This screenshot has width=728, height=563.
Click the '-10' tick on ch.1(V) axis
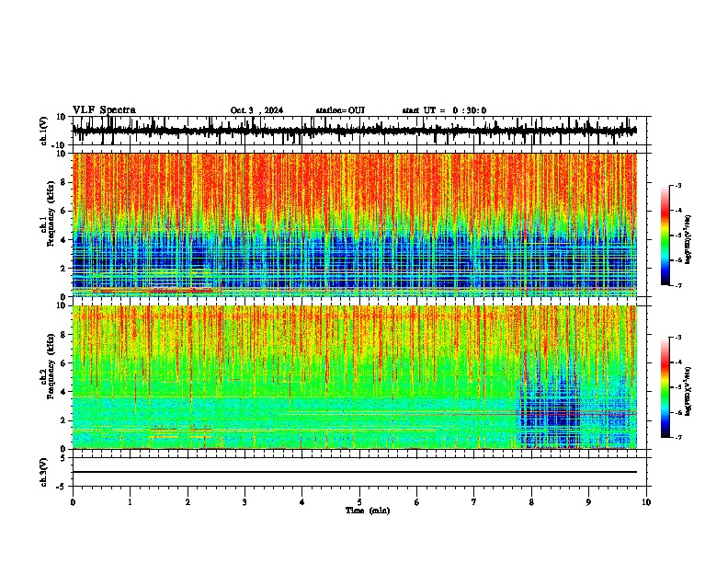point(60,145)
